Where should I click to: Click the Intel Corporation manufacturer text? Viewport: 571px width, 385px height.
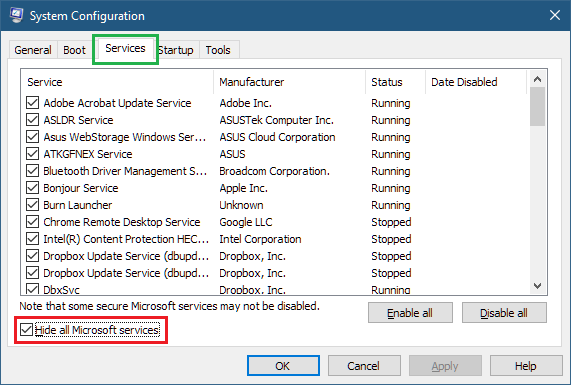[x=260, y=239]
